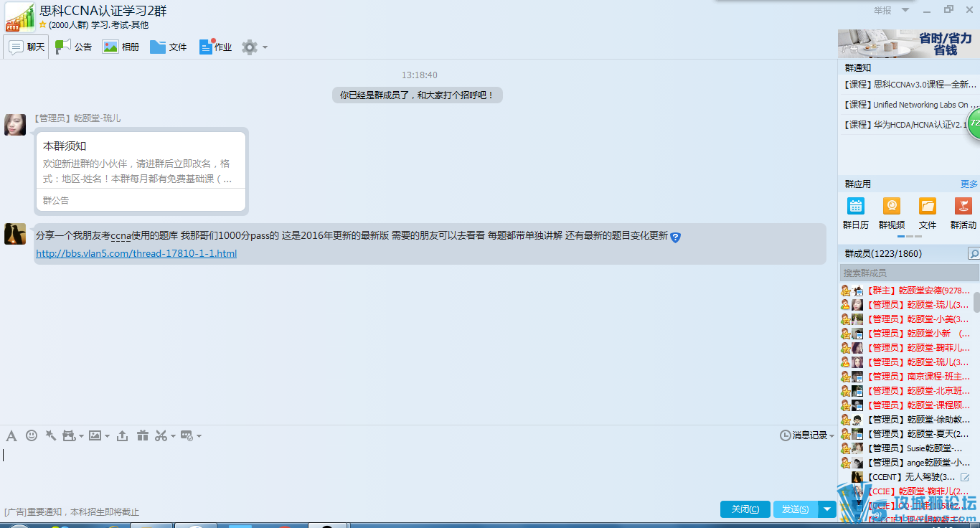Image resolution: width=980 pixels, height=528 pixels.
Task: Select member 乾颐堂-夏天
Action: (x=905, y=434)
